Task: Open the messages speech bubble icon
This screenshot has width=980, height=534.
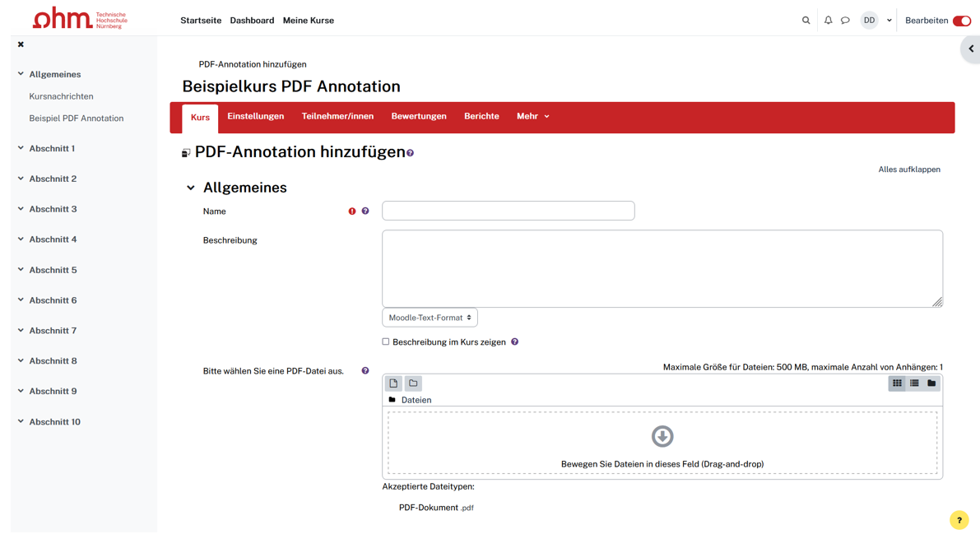Action: 845,21
